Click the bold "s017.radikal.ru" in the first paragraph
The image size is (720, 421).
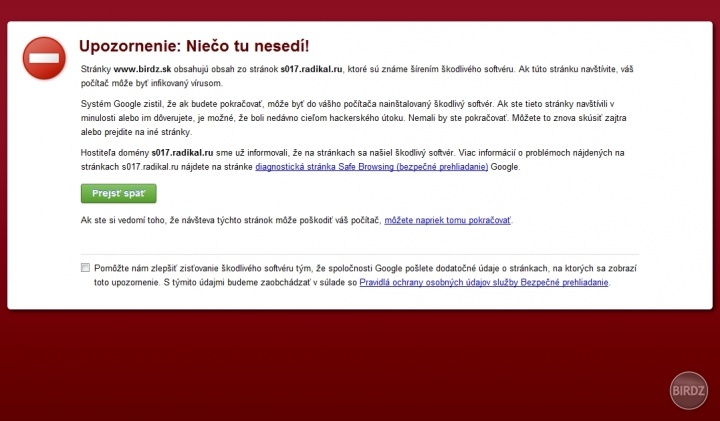click(311, 69)
